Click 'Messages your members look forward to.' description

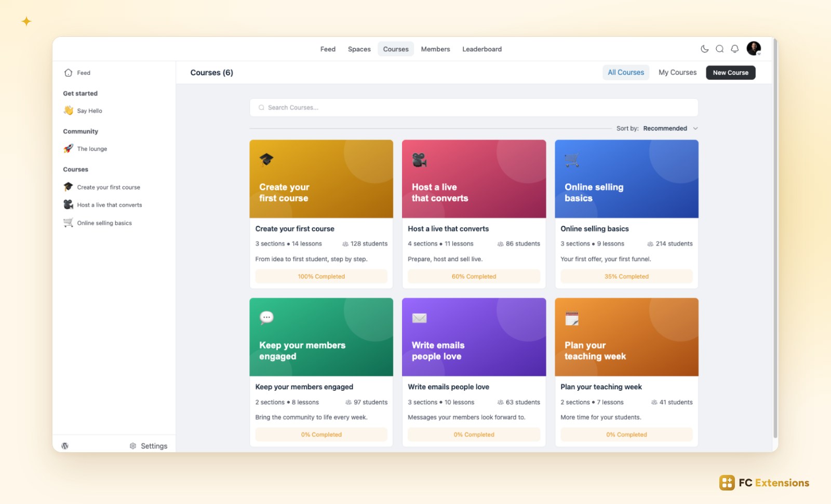(x=466, y=417)
